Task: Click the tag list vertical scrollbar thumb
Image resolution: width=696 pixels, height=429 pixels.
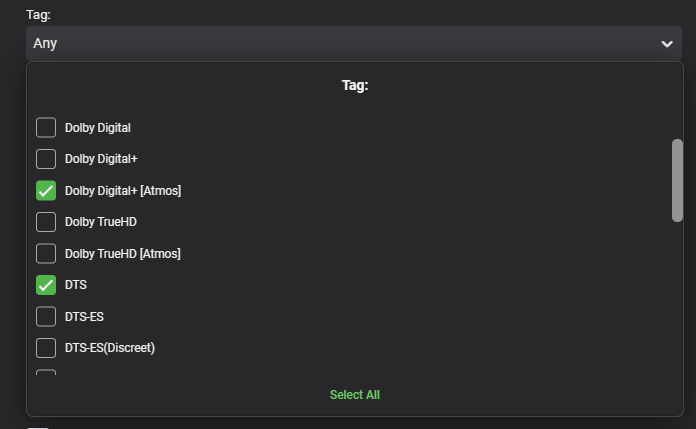Action: tap(677, 180)
